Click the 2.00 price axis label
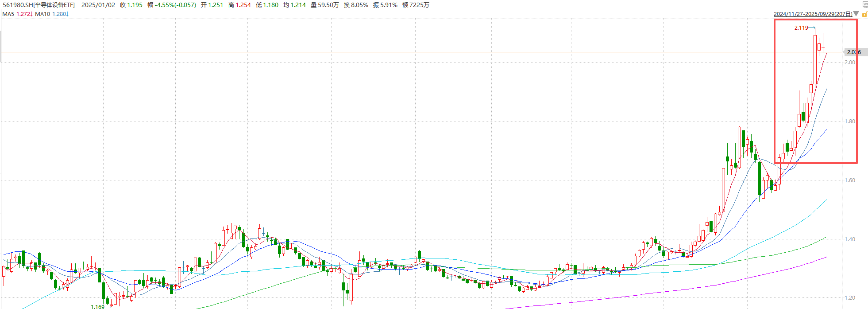 [x=850, y=63]
